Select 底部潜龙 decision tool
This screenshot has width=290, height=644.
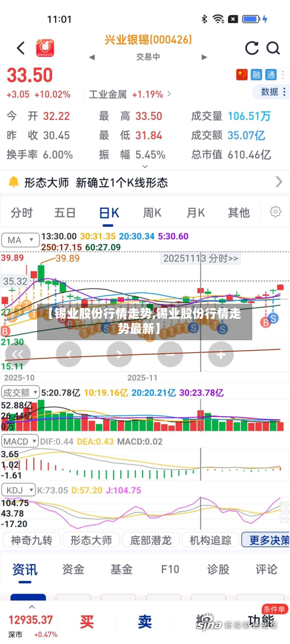click(150, 540)
